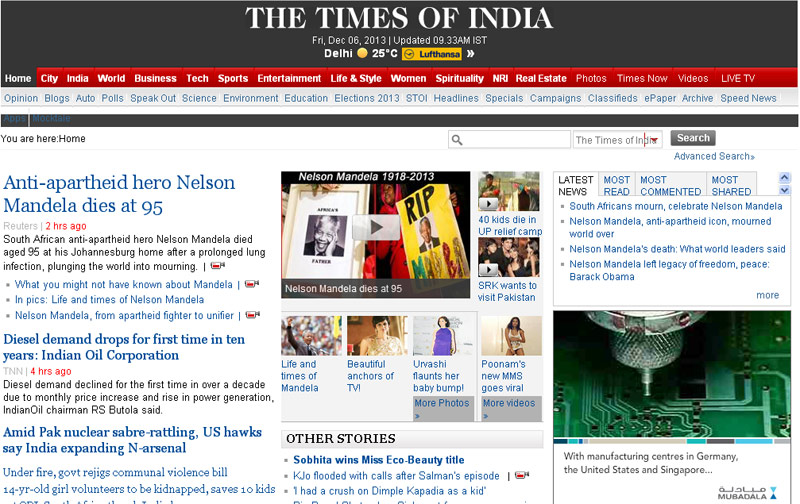Select the Women menu item
The height and width of the screenshot is (504, 800).
click(x=408, y=78)
